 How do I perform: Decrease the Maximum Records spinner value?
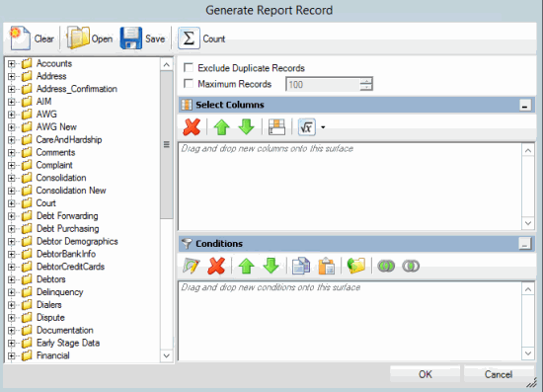click(366, 87)
